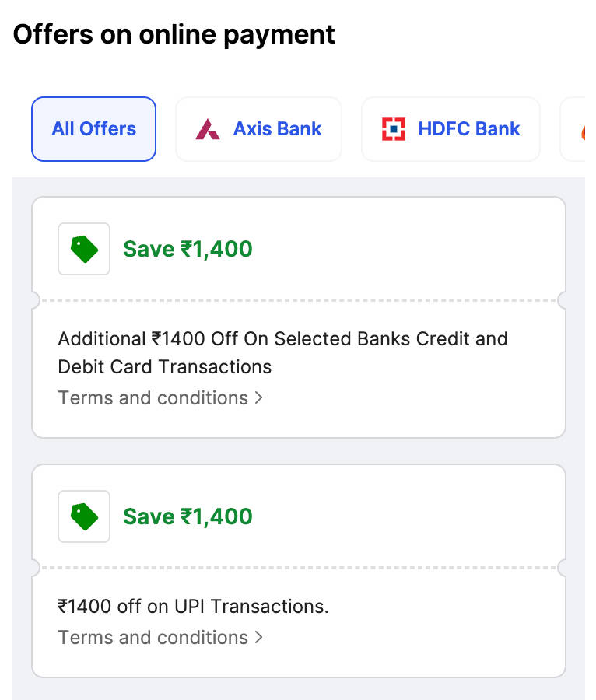Open the HDFC Bank offers tab
This screenshot has height=700, width=596.
click(x=468, y=129)
